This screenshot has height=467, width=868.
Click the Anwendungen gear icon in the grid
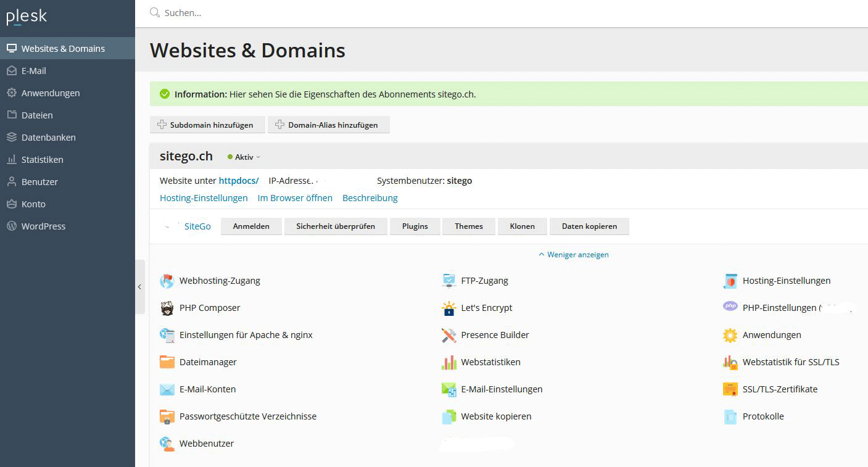pos(730,335)
